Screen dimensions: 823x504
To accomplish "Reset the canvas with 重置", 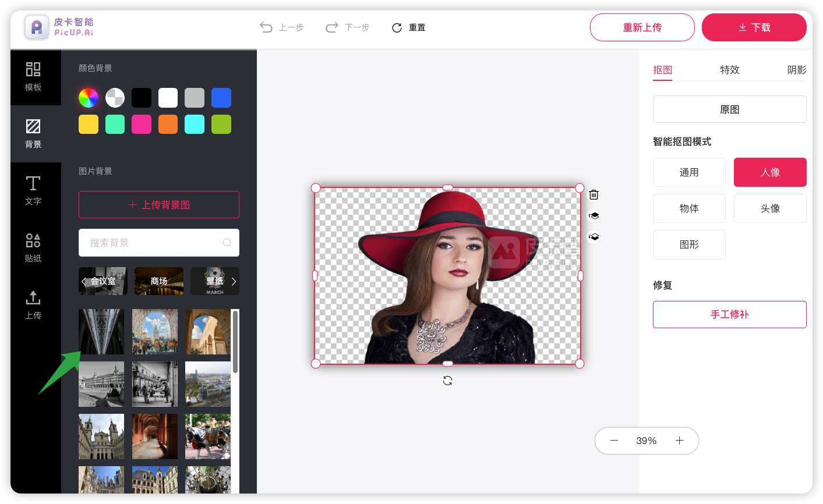I will pyautogui.click(x=408, y=27).
